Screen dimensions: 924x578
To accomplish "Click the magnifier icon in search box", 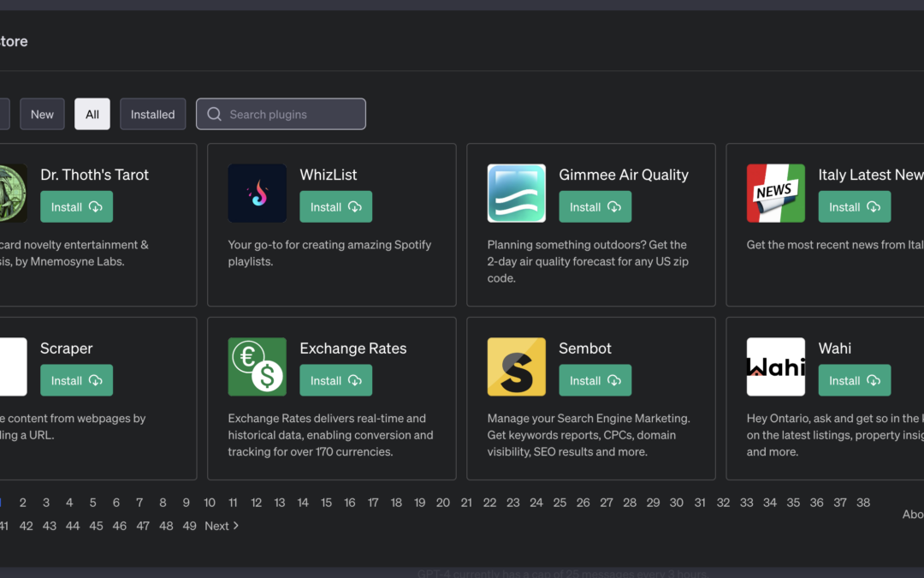I will click(x=215, y=114).
